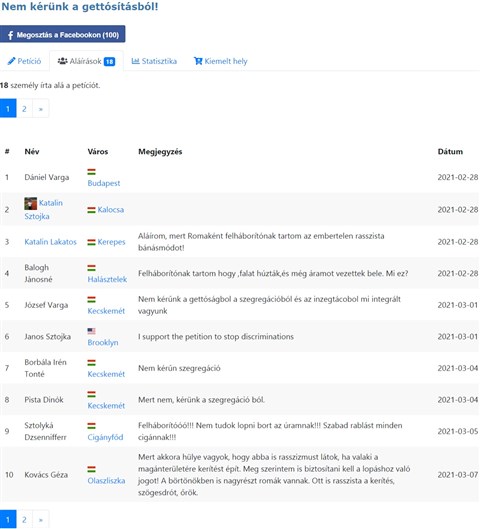The height and width of the screenshot is (529, 480).
Task: Click the pencil icon beside Petíció
Action: click(x=11, y=61)
